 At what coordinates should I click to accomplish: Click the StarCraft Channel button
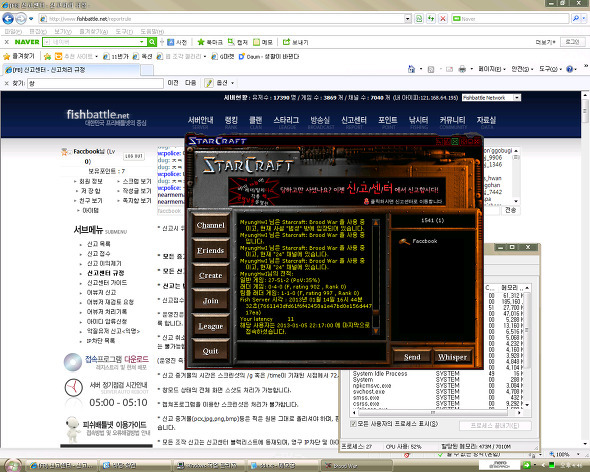coord(210,225)
